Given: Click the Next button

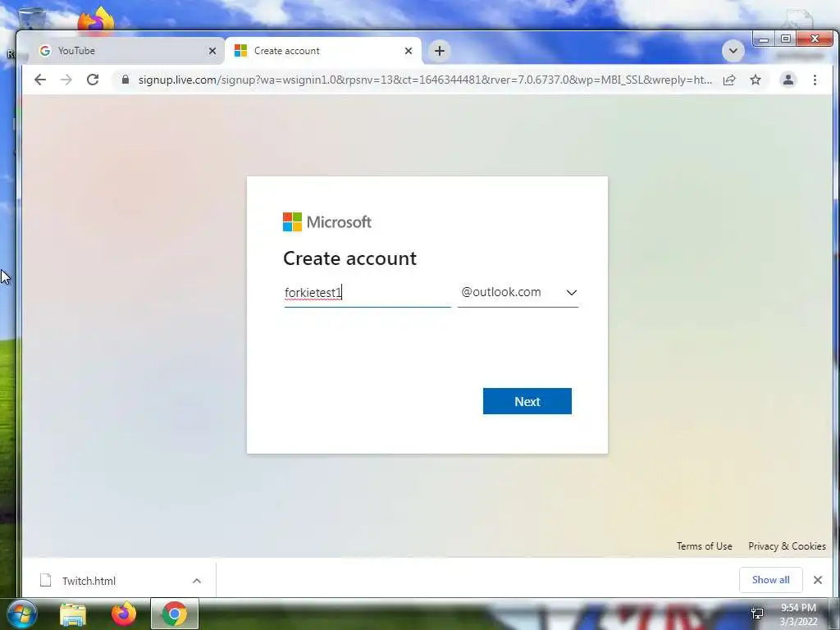Looking at the screenshot, I should [x=527, y=401].
